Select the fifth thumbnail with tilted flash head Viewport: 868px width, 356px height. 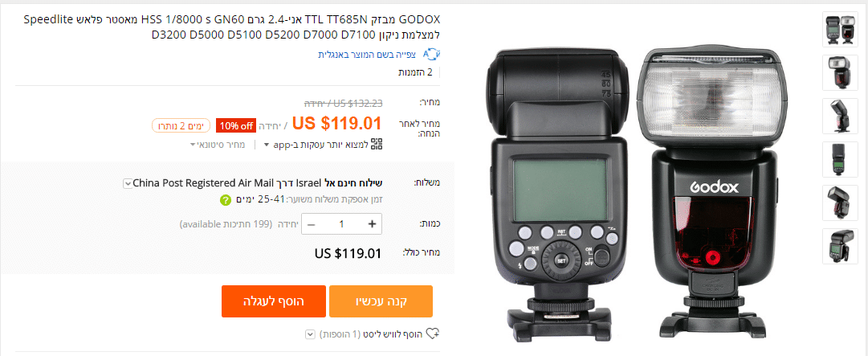(x=840, y=202)
